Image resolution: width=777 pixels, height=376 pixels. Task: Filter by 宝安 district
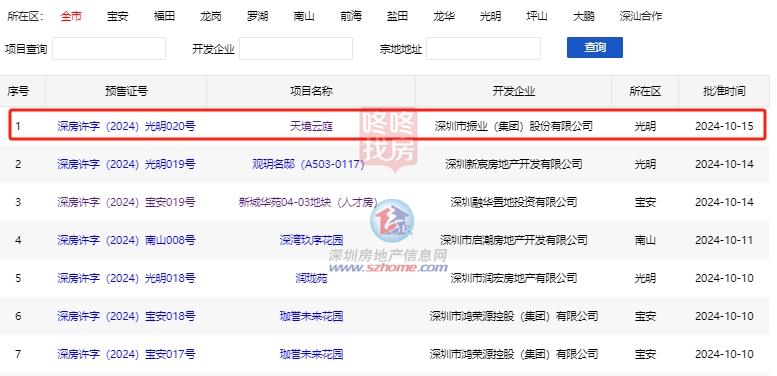[117, 16]
